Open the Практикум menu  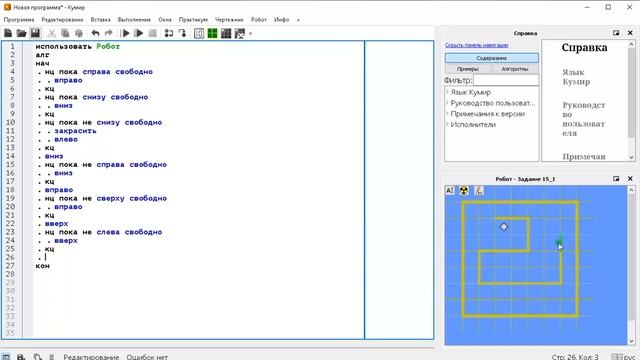point(193,20)
